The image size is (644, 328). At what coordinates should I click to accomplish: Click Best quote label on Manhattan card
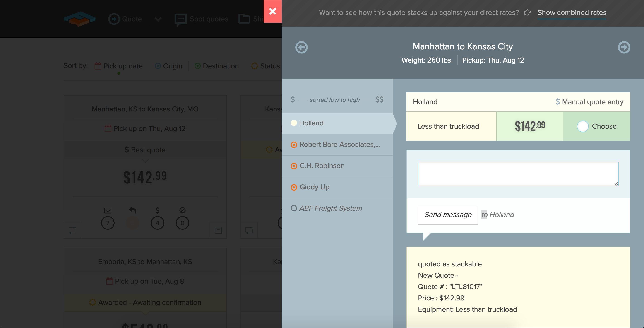click(145, 150)
